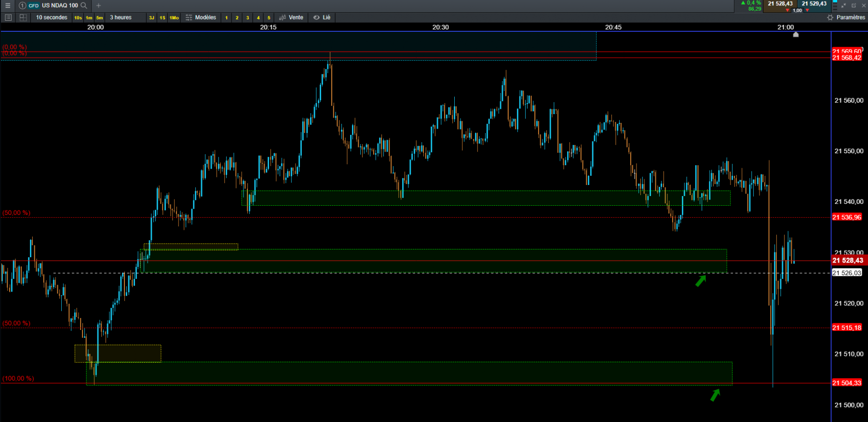Viewport: 868px width, 422px height.
Task: Load template number 2
Action: (x=237, y=18)
